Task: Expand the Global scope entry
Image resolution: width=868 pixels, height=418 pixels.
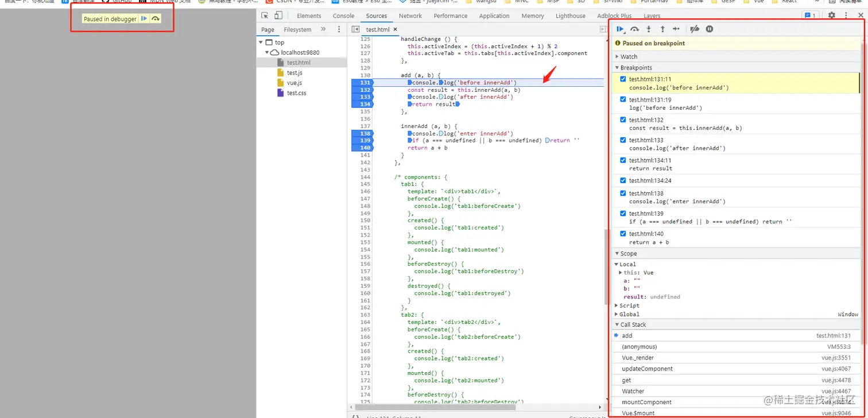Action: 629,314
